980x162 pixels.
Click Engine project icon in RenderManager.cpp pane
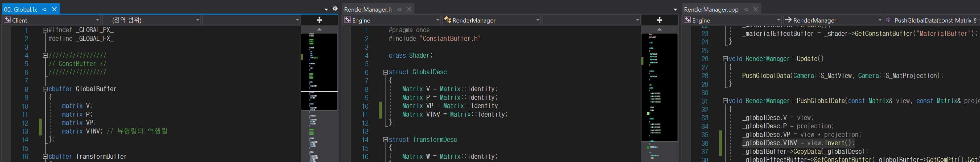687,20
